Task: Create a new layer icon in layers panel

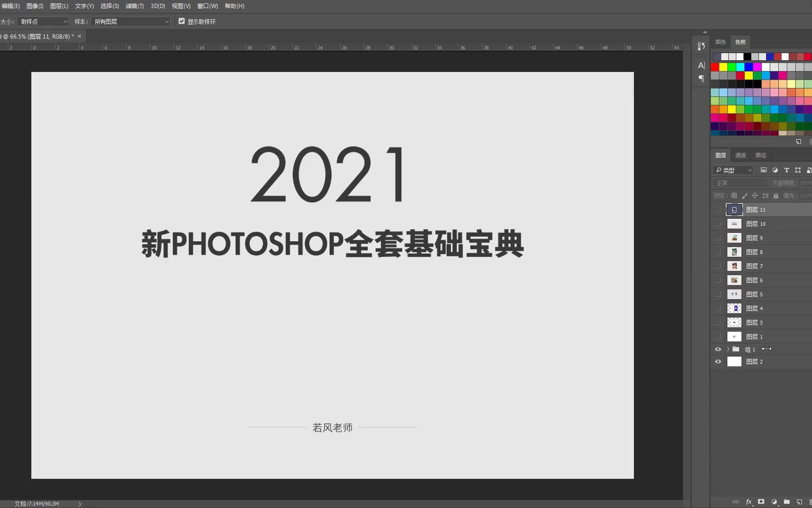Action: tap(799, 502)
